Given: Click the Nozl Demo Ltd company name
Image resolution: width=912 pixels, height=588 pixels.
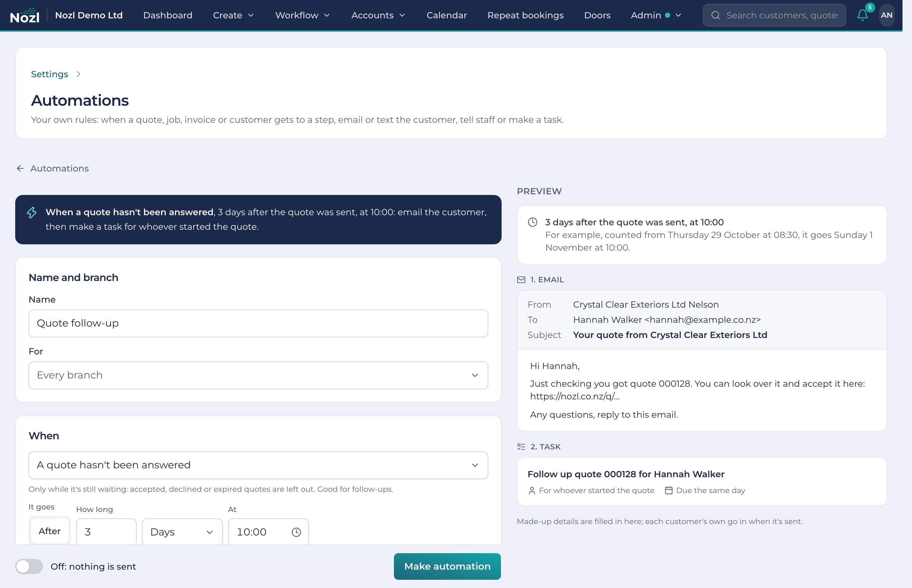Looking at the screenshot, I should [x=89, y=15].
